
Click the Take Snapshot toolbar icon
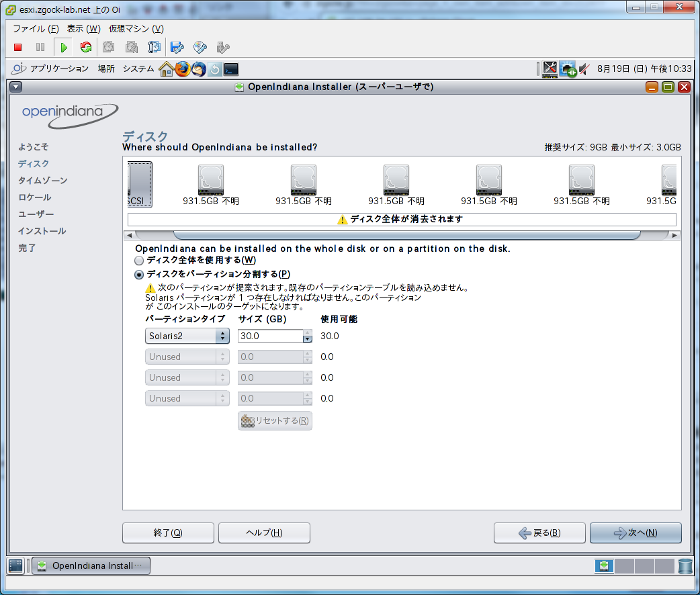pyautogui.click(x=108, y=47)
